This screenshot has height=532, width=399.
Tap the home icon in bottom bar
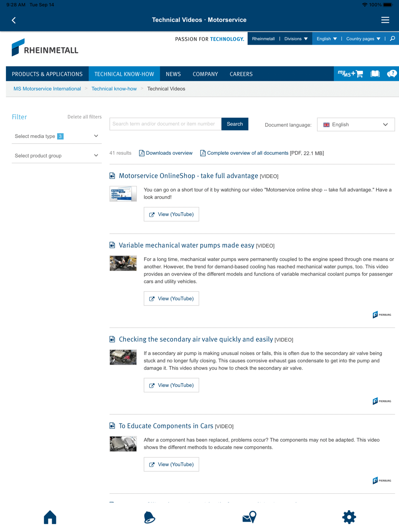[x=50, y=517]
